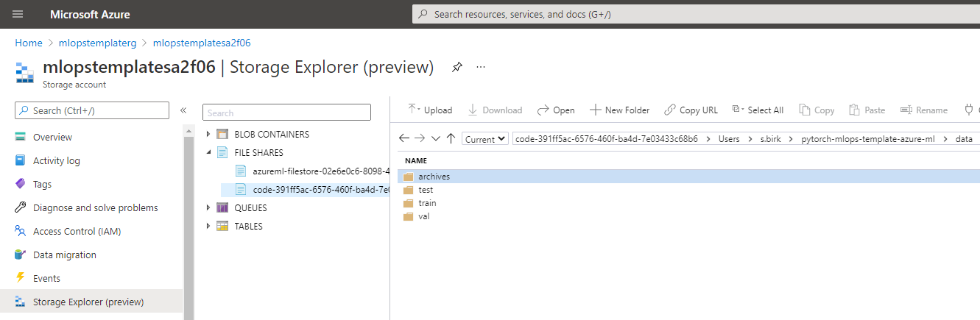Click the storage account icon beside the title
This screenshot has width=980, height=320.
pyautogui.click(x=25, y=72)
